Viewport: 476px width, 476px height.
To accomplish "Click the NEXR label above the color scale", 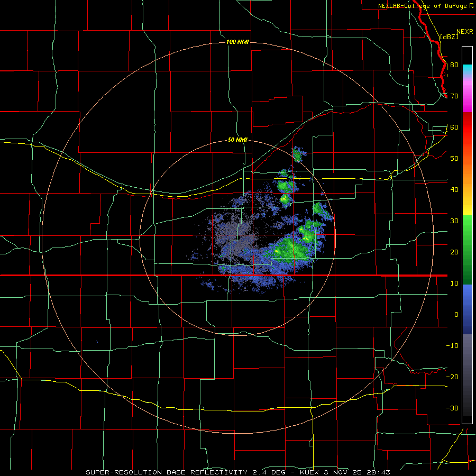I will pos(465,32).
